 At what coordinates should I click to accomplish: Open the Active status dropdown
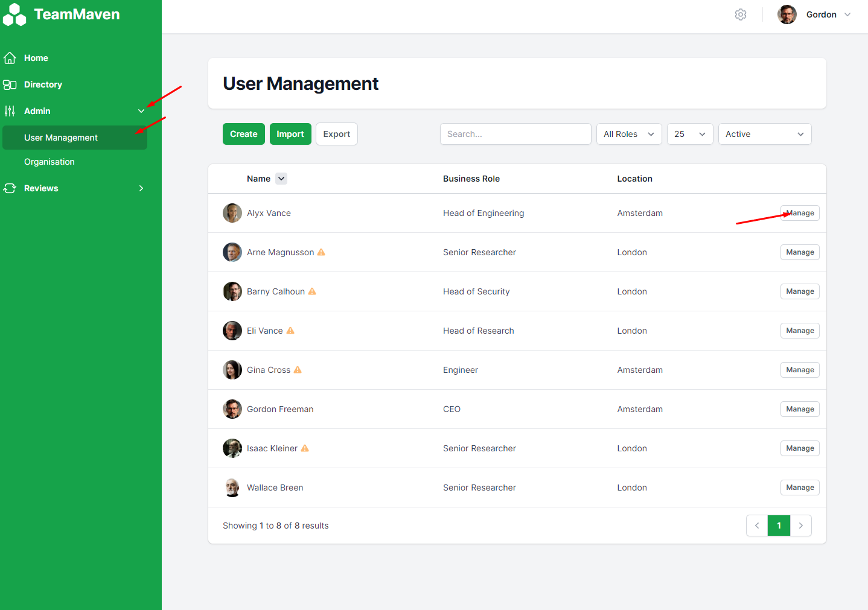click(765, 134)
